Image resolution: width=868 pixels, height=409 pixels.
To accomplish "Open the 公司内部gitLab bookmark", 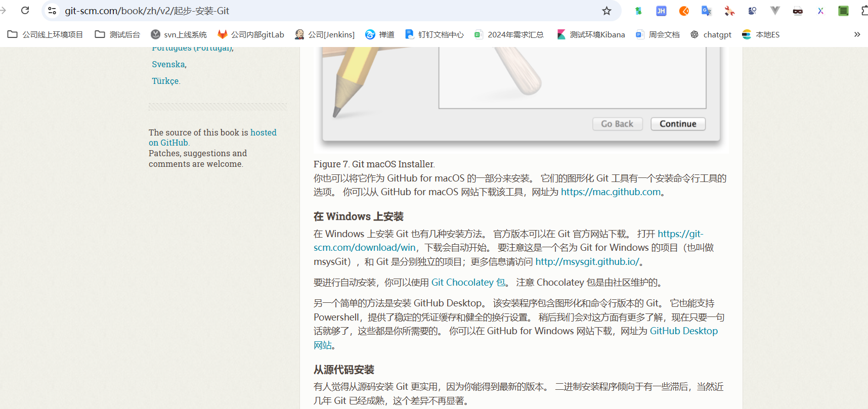I will [251, 34].
